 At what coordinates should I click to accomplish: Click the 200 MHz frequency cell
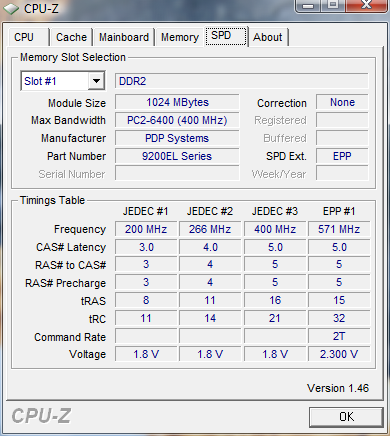(x=146, y=229)
